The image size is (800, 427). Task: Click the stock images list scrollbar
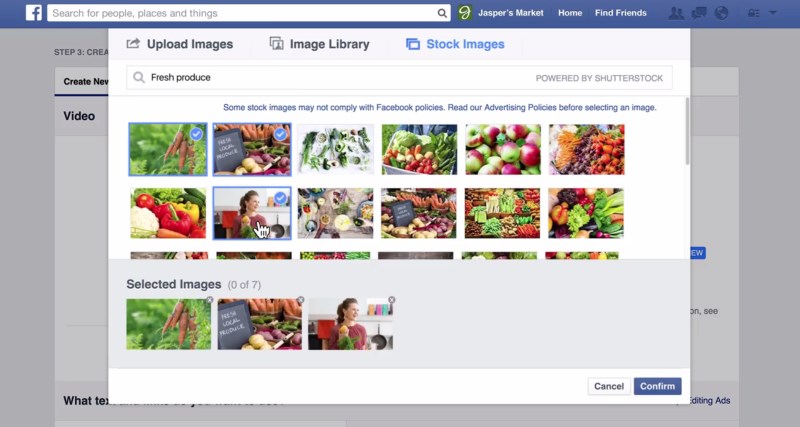(687, 132)
